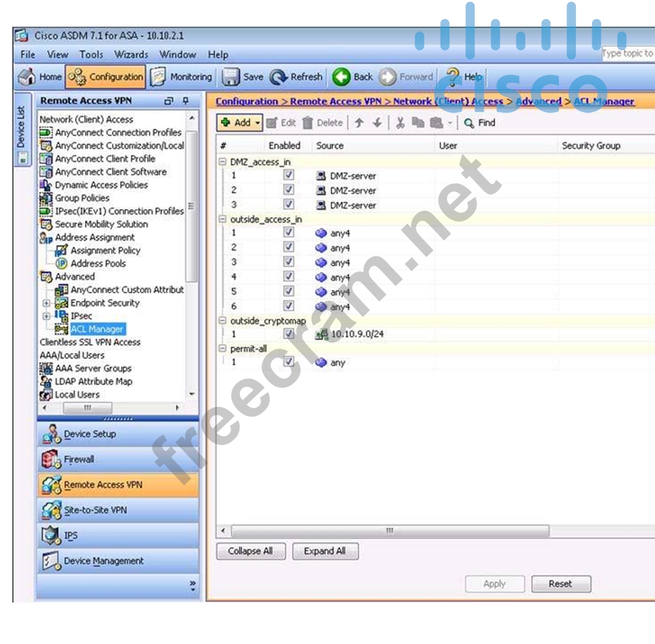Viewport: 655px width, 644px height.
Task: Collapse the outside_access_in ACL group
Action: [223, 220]
